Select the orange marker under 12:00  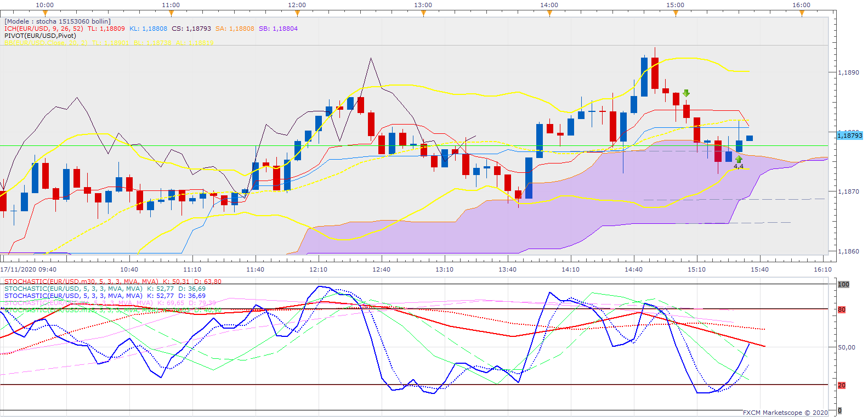point(297,13)
